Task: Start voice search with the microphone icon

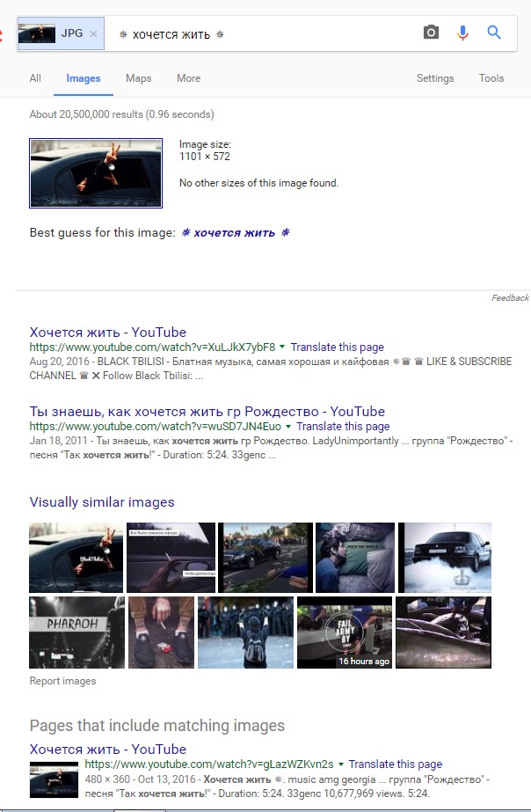Action: click(x=462, y=33)
